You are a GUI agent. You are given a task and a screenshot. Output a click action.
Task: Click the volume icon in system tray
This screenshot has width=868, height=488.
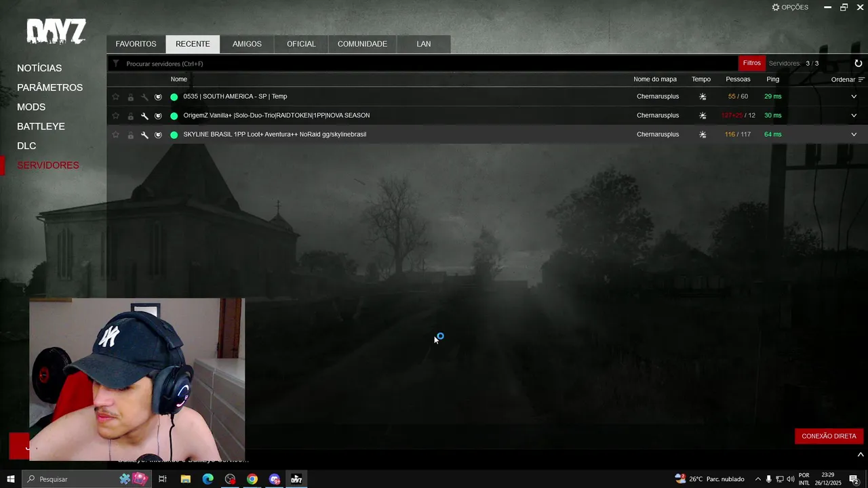[x=790, y=479]
